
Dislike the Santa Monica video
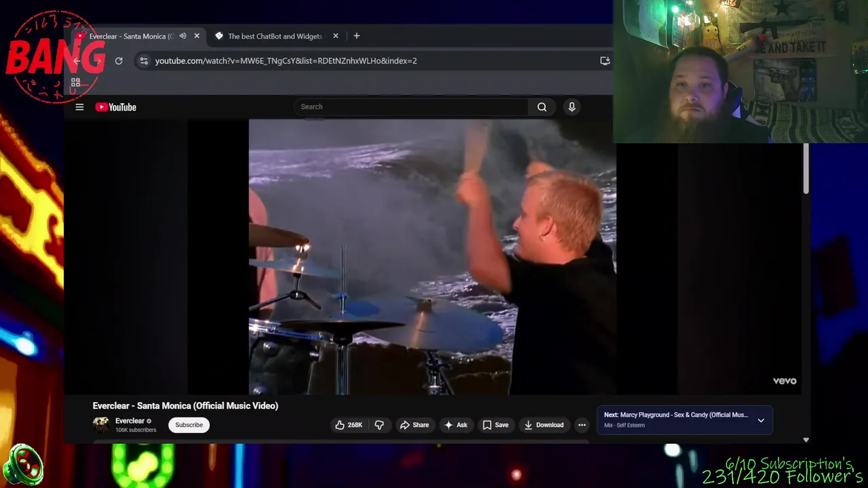pos(379,425)
